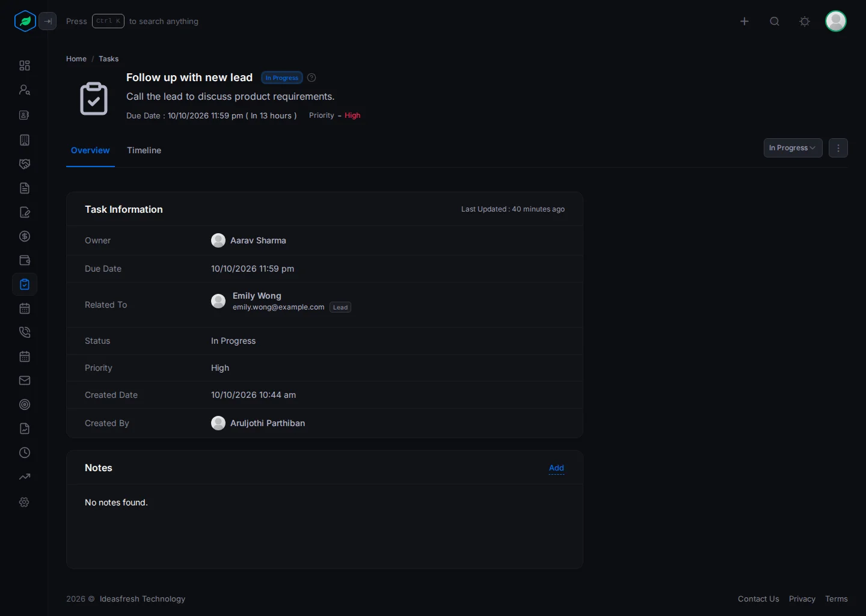Open the dollar coin sidebar icon
866x616 pixels.
coord(25,236)
